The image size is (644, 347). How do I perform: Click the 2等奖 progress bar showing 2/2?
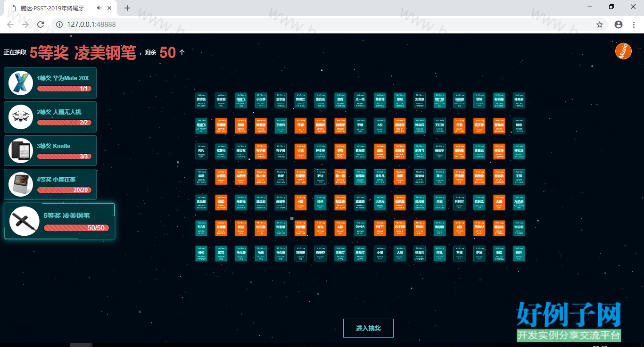(64, 122)
